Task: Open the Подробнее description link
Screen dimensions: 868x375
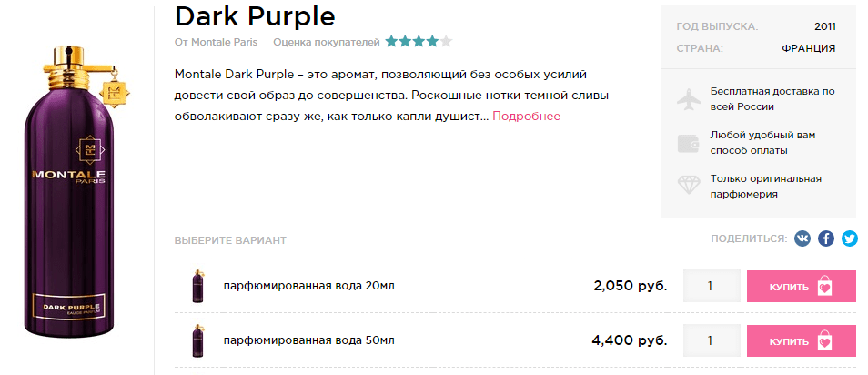Action: click(x=527, y=117)
